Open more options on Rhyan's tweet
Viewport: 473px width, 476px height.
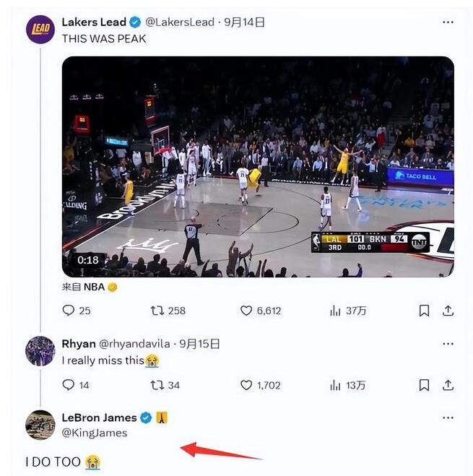(448, 344)
